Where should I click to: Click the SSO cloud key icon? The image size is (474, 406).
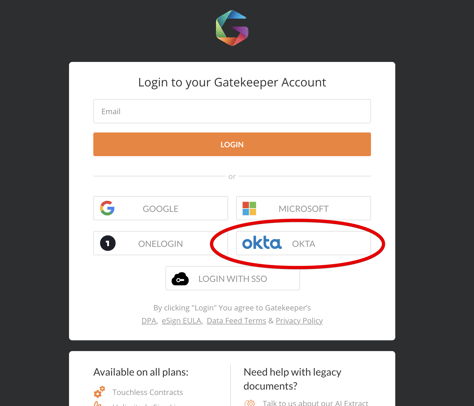[180, 279]
